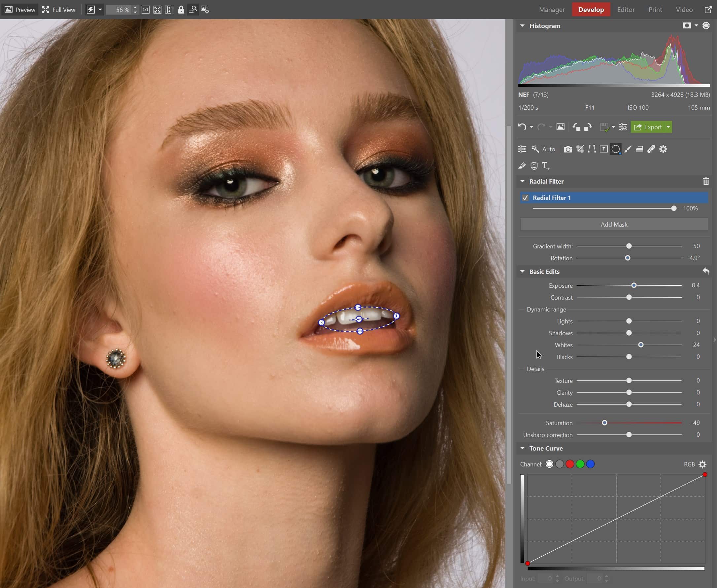Delete radial filter with trash icon

tap(706, 182)
